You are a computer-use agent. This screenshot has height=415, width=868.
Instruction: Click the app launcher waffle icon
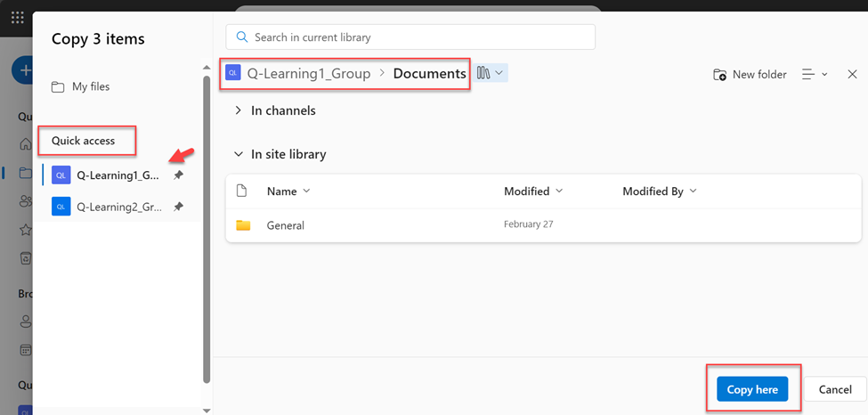(x=17, y=18)
